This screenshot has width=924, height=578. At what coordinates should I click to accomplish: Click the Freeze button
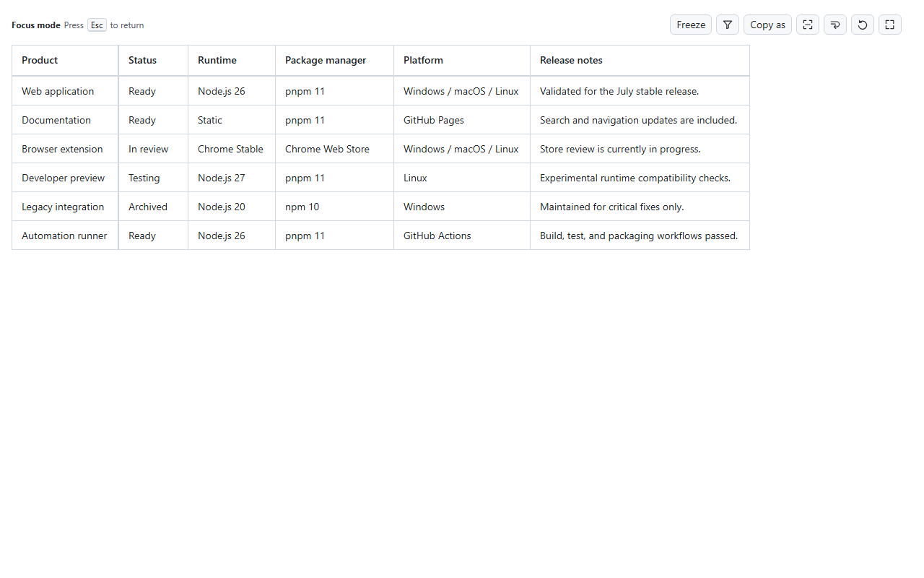(691, 25)
